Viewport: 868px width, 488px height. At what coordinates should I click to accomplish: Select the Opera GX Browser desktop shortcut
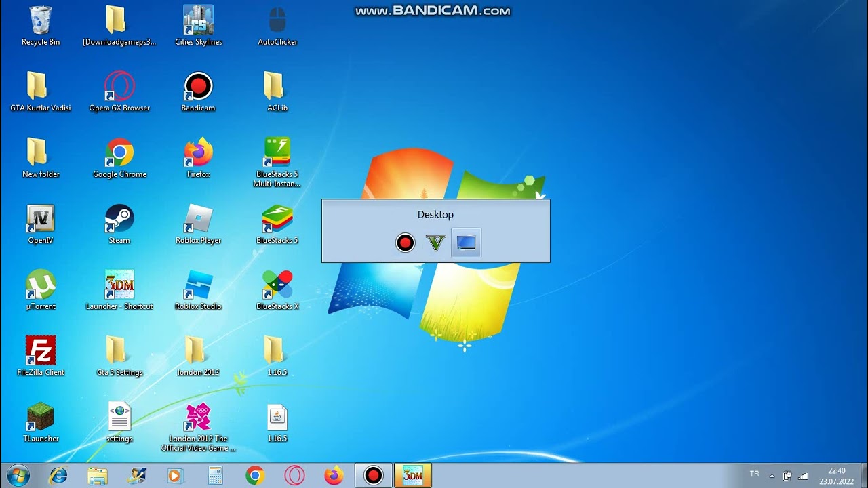(x=119, y=92)
